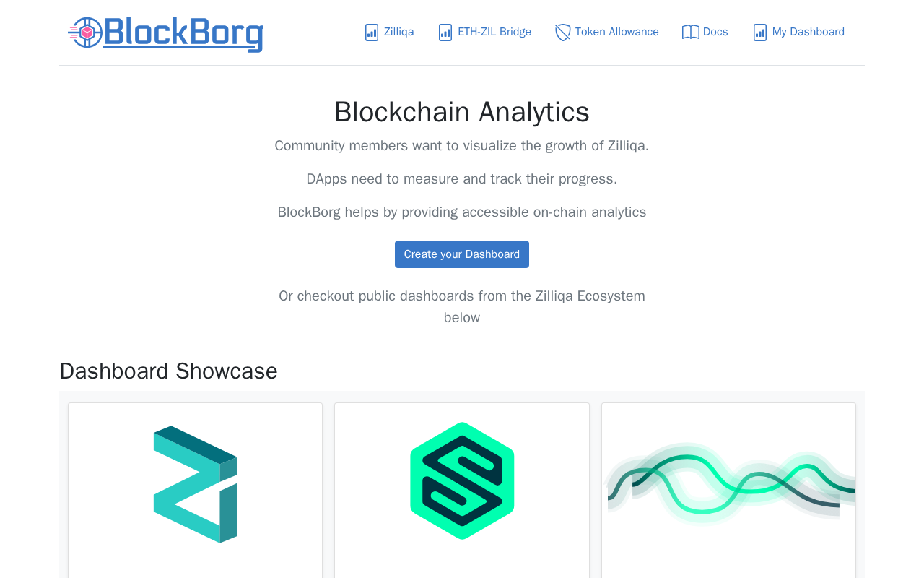This screenshot has width=924, height=578.
Task: Go to ETH-ZIL Bridge page
Action: tap(494, 32)
